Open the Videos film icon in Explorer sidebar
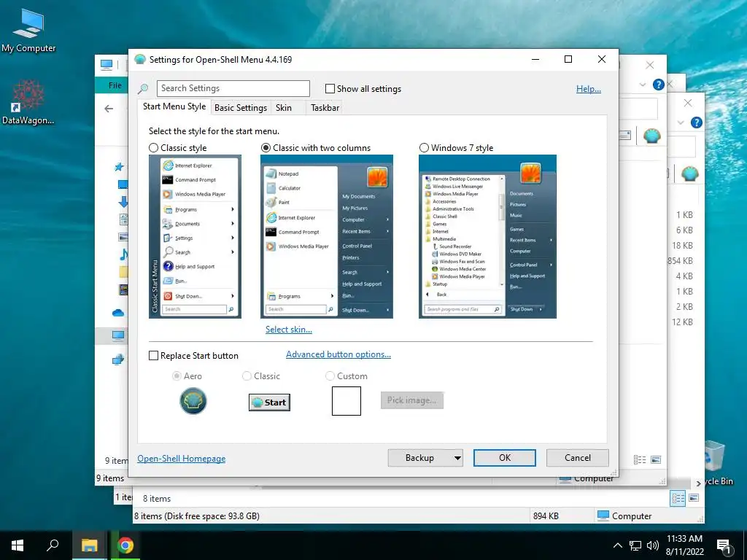747x560 pixels. [123, 289]
